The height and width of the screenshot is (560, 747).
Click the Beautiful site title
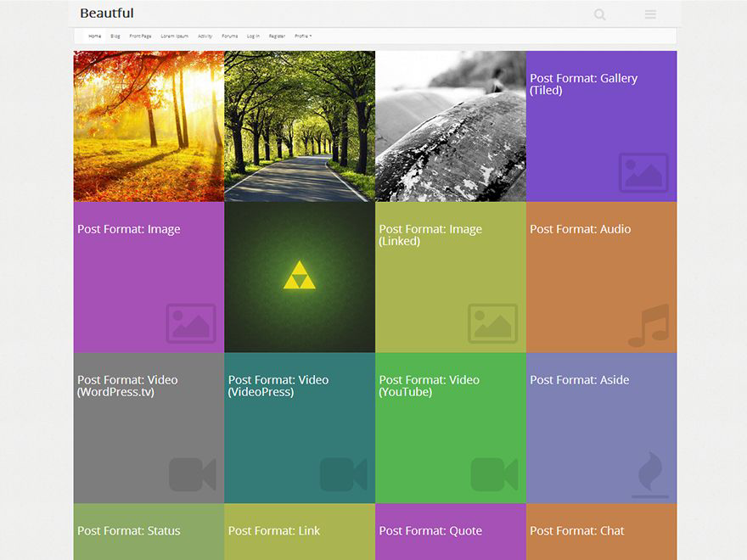107,14
